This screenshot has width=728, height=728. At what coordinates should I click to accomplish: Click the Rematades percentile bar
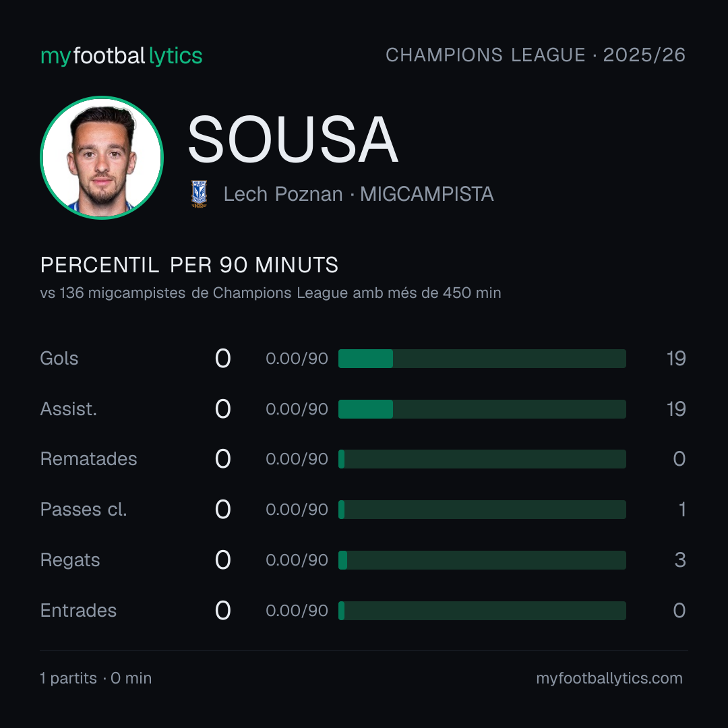[482, 459]
